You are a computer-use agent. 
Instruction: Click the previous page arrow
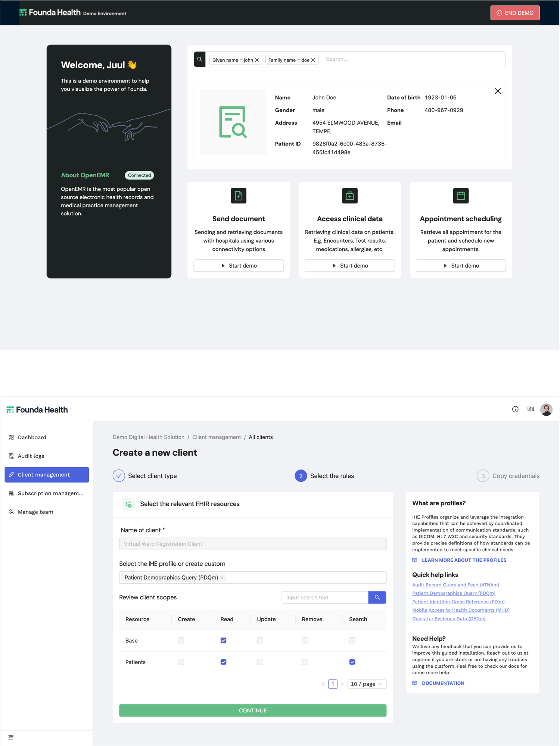[x=323, y=684]
